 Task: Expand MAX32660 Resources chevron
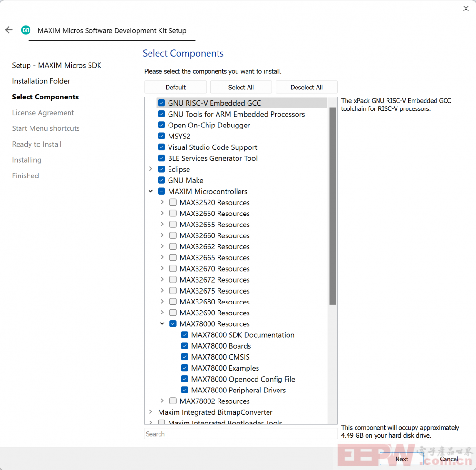[x=162, y=235]
